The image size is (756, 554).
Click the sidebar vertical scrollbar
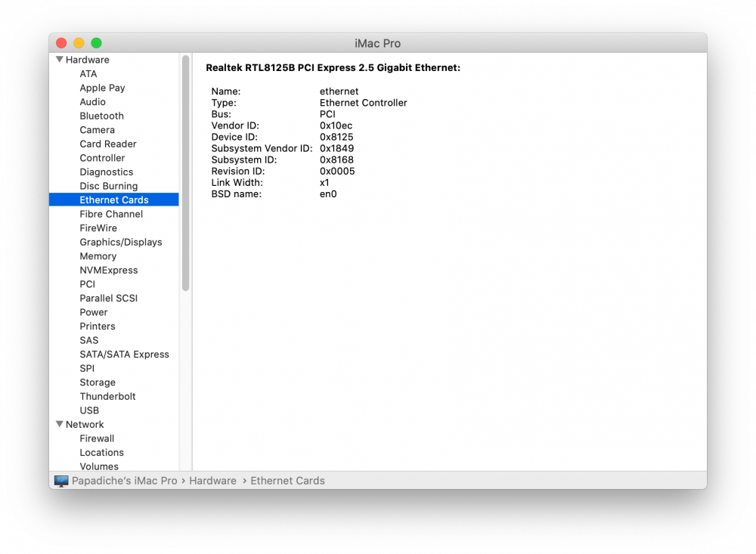click(186, 174)
